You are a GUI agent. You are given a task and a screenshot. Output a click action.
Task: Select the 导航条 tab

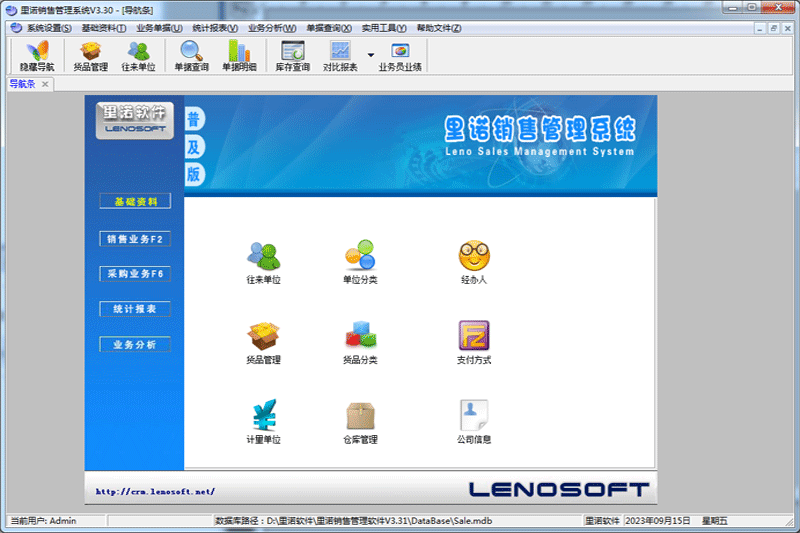(22, 84)
